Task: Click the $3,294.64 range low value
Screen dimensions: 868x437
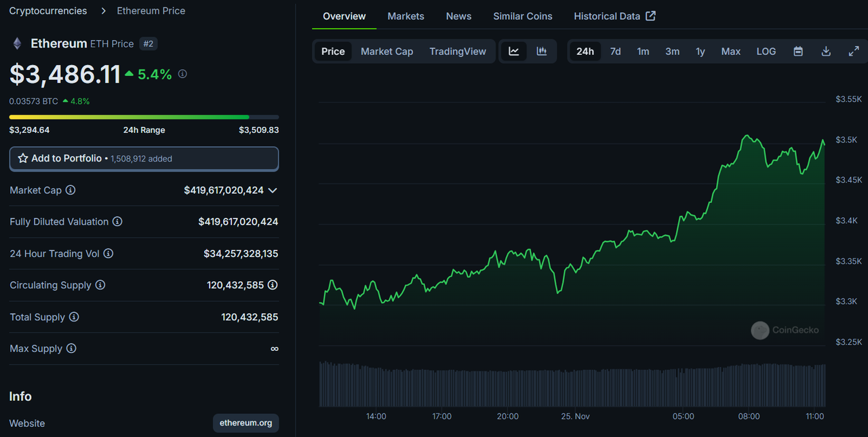Action: point(29,130)
